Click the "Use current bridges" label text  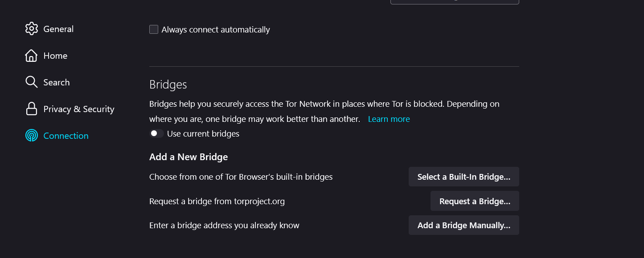203,134
